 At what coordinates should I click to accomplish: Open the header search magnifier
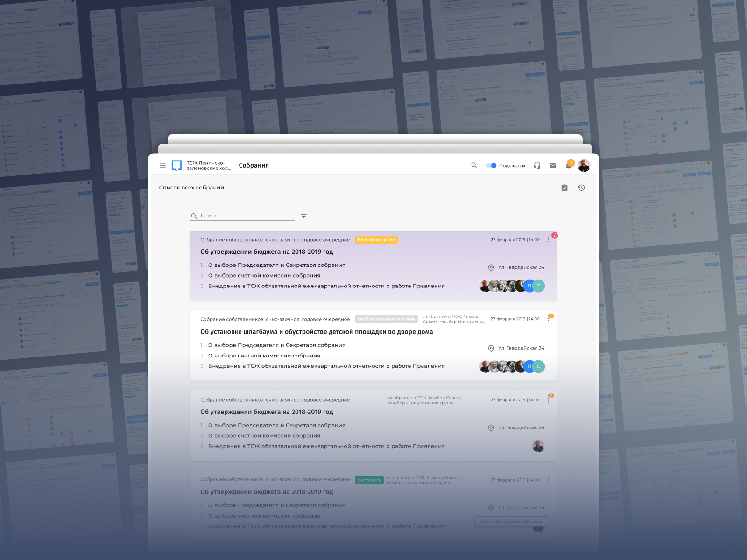point(474,165)
